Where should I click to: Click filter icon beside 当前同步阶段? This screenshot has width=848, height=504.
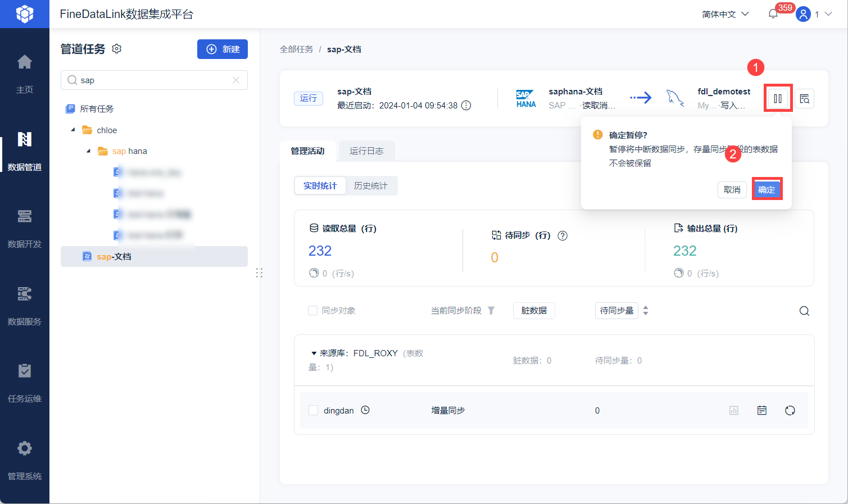point(491,311)
